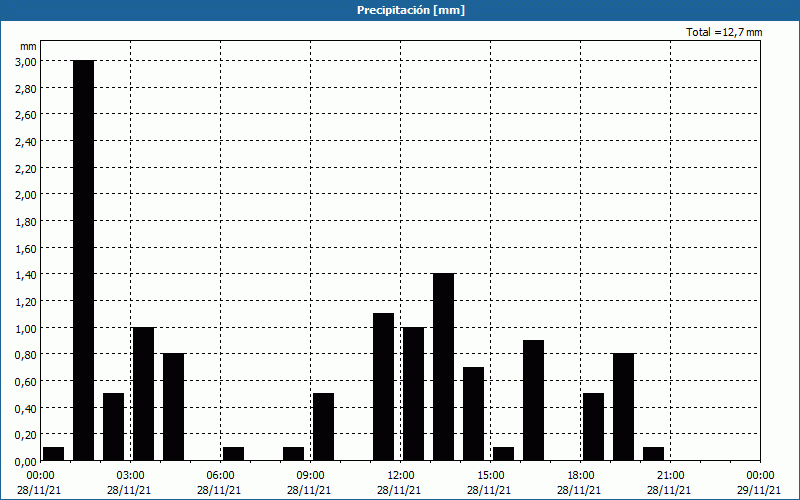
Task: Click the 1,00 mm bar starting at 12:00
Action: (x=413, y=394)
